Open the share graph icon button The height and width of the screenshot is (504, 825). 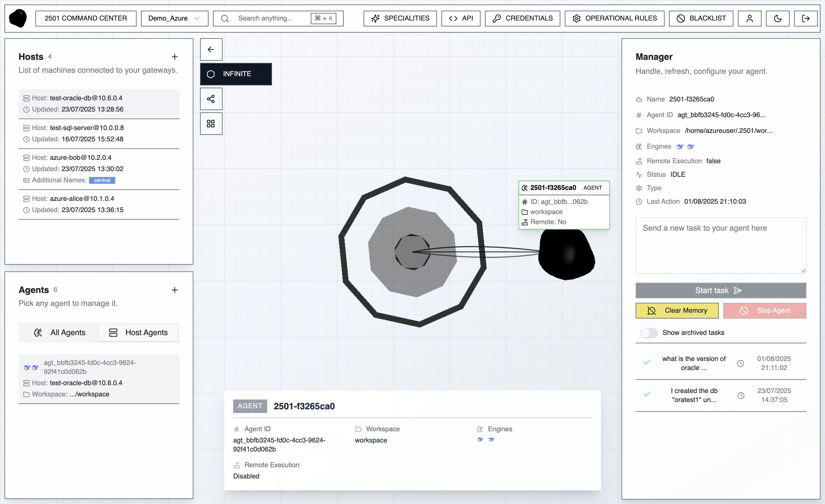click(x=211, y=99)
